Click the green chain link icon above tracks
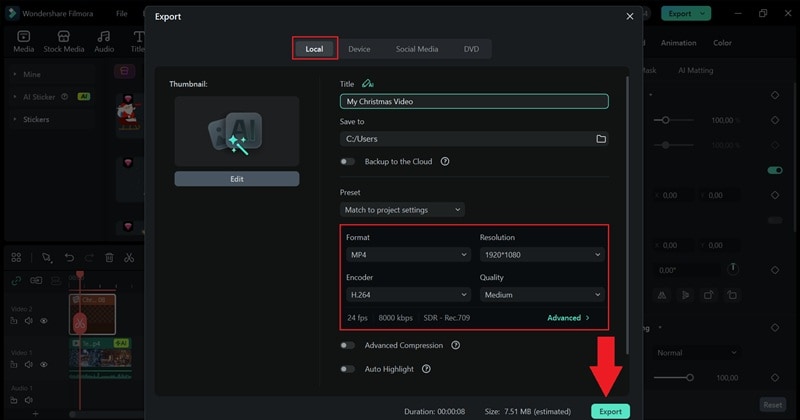The image size is (800, 420). tap(16, 280)
